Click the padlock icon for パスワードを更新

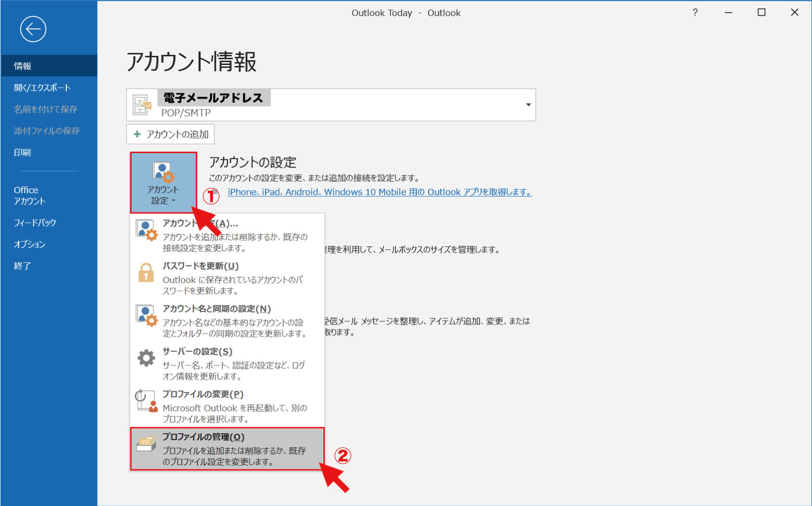point(146,273)
